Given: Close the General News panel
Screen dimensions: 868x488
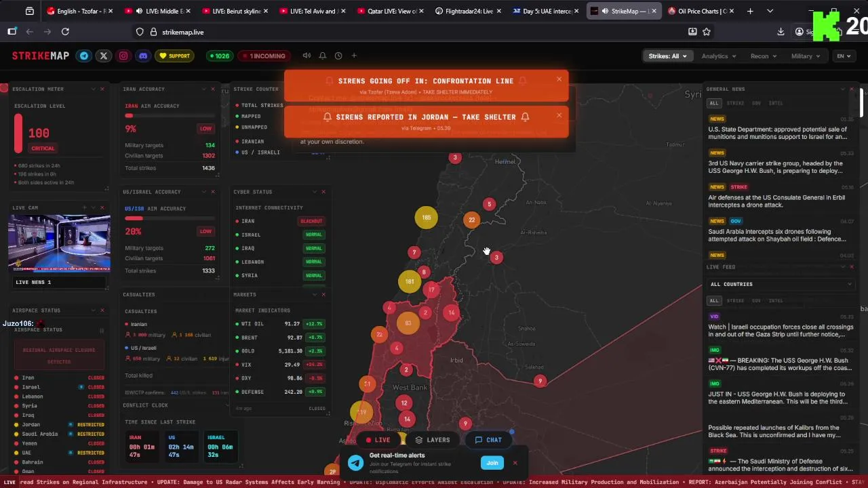Looking at the screenshot, I should [x=852, y=89].
